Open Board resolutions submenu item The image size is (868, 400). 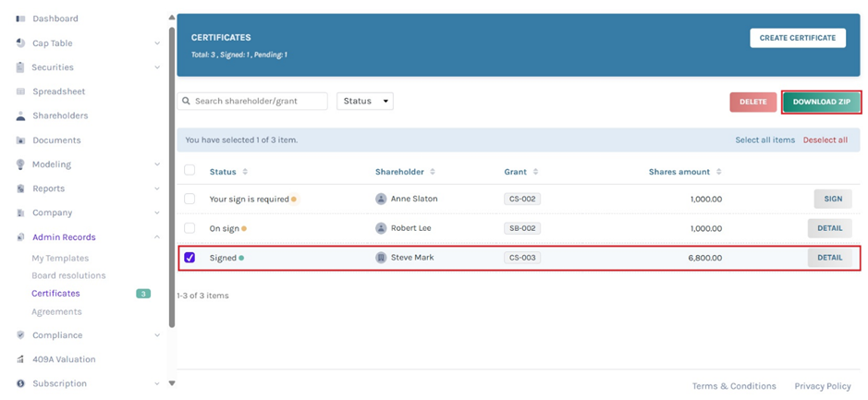68,275
